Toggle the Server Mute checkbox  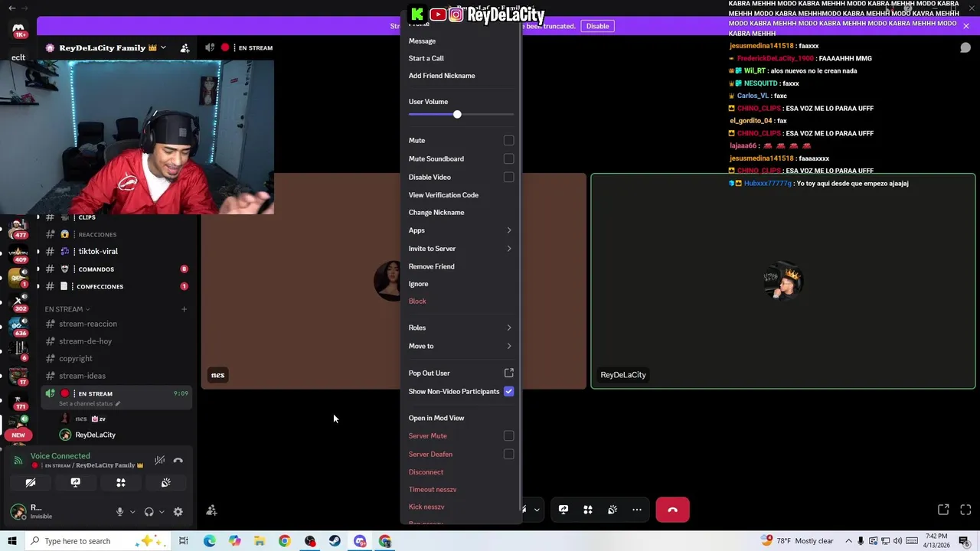[x=508, y=436]
